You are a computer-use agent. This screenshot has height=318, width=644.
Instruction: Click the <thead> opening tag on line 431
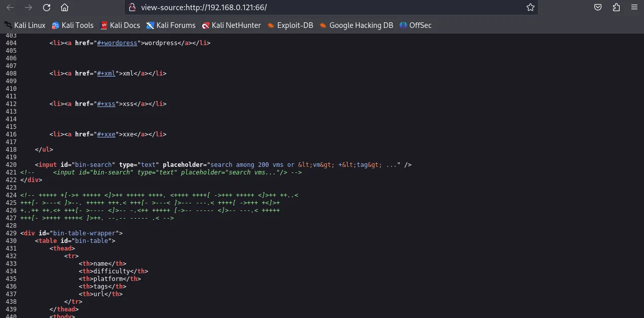point(62,249)
